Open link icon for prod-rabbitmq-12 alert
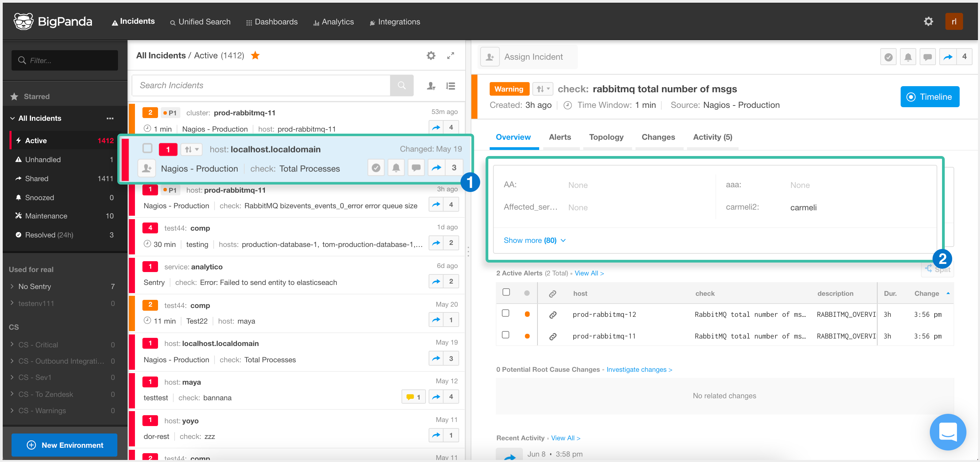980x462 pixels. (553, 315)
